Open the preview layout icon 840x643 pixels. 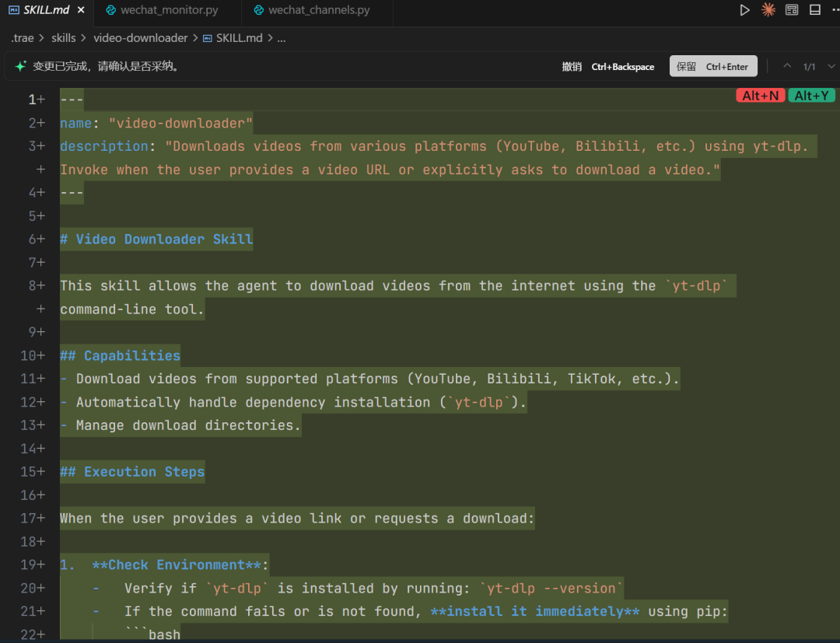tap(792, 10)
